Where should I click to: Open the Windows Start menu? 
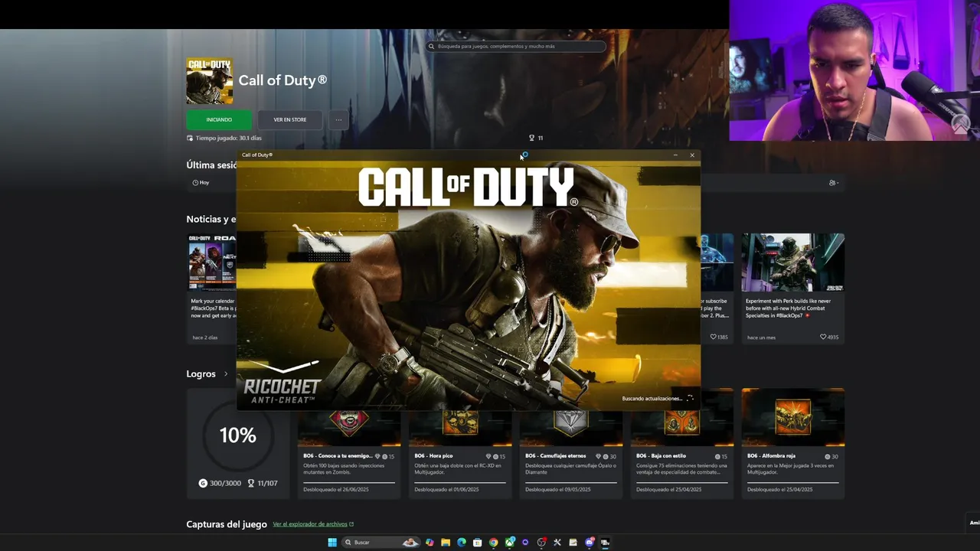tap(332, 543)
